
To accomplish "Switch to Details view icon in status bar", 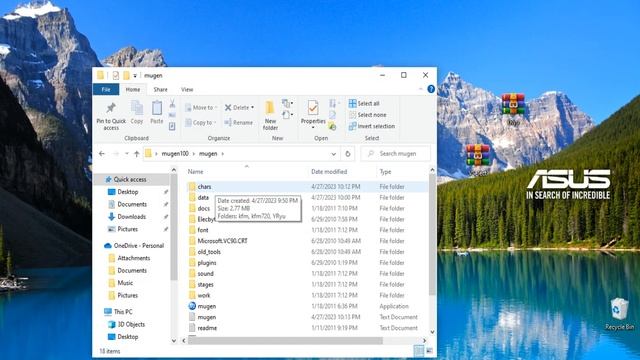I will coord(419,351).
